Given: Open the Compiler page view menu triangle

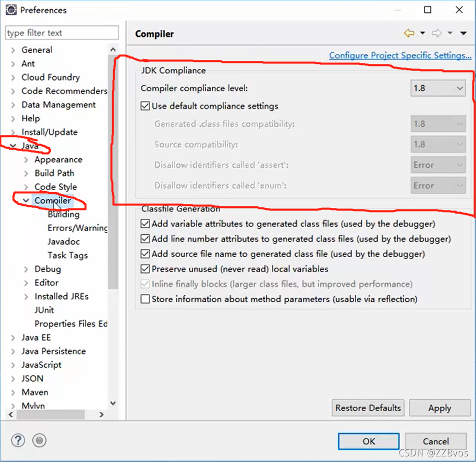Looking at the screenshot, I should (x=463, y=33).
